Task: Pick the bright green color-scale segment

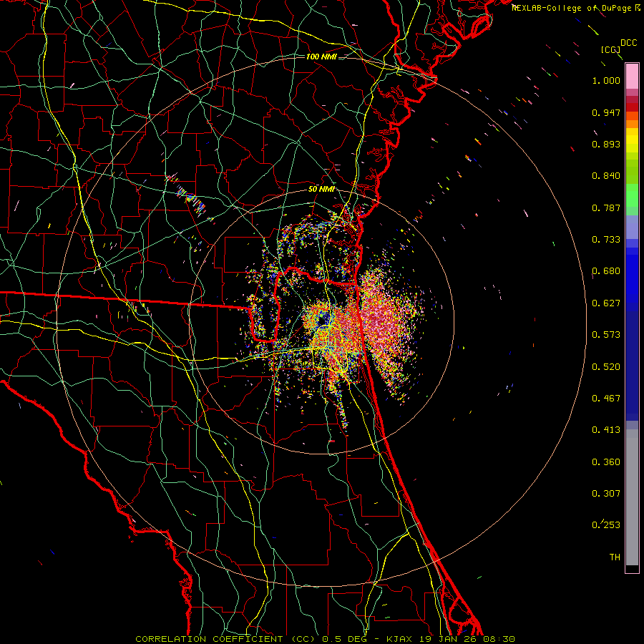Action: [632, 195]
